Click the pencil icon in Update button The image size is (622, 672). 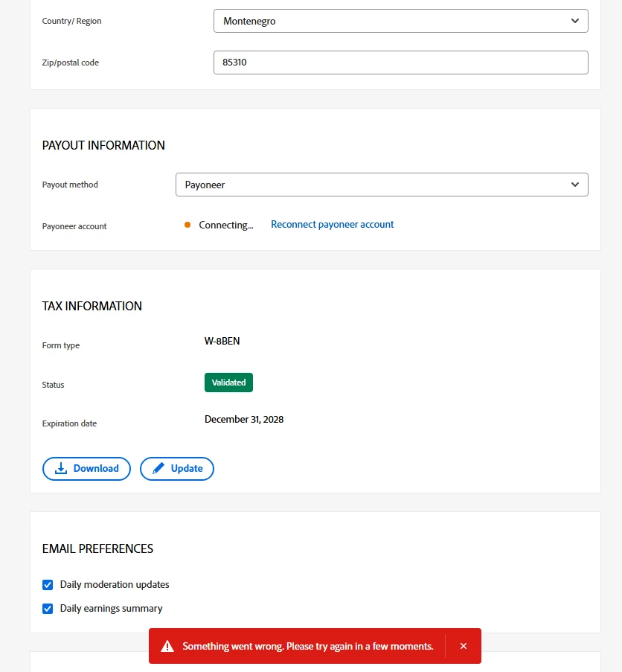tap(158, 468)
